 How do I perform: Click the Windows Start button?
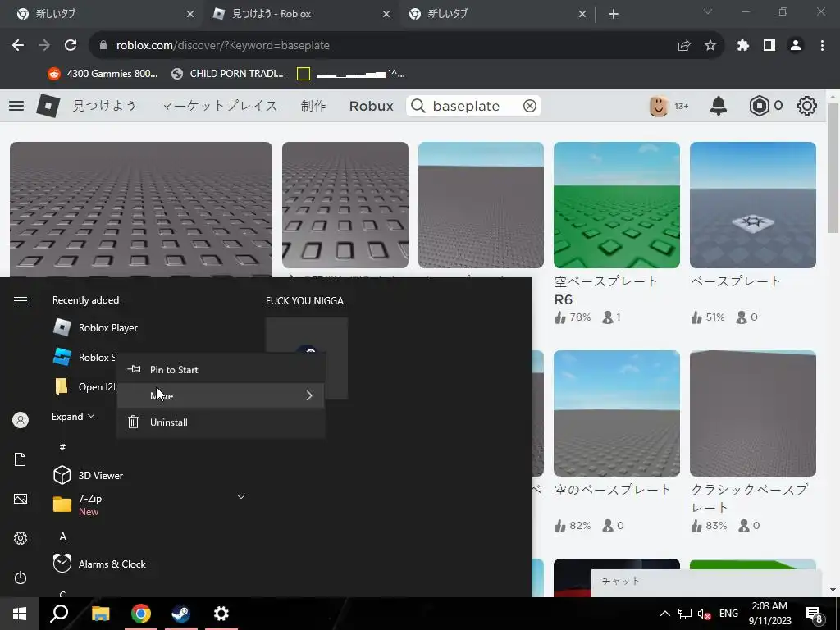click(20, 614)
